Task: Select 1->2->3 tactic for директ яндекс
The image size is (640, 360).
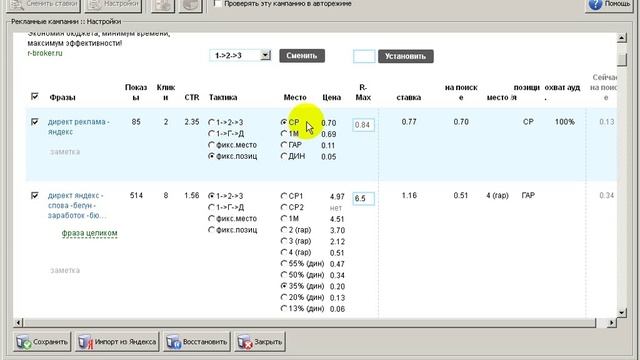Action: pos(211,196)
